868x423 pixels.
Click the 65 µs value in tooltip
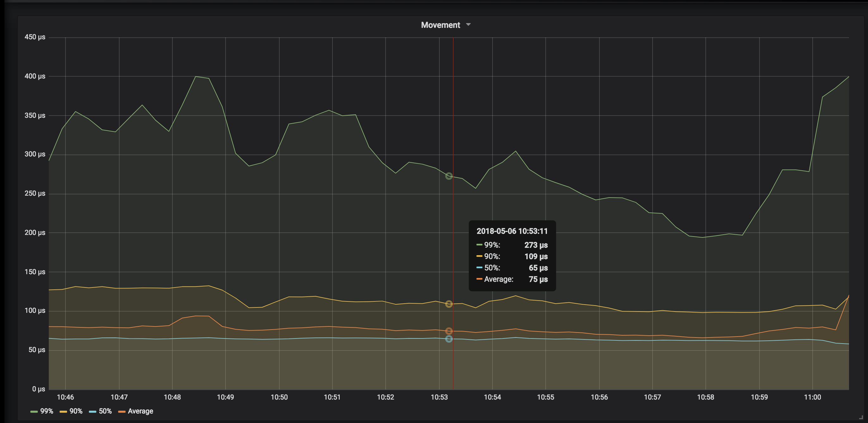click(x=538, y=268)
